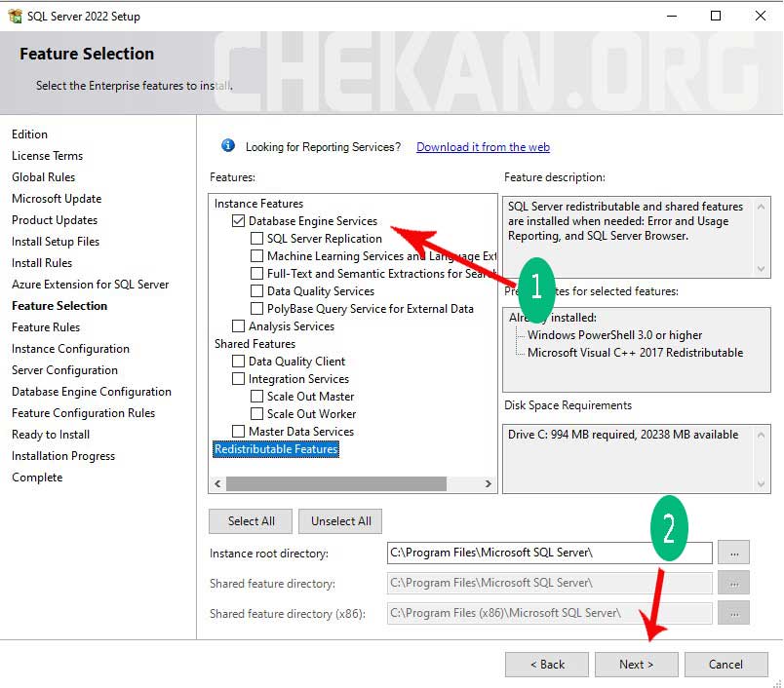Select Feature Selection in the sidebar

[x=59, y=306]
